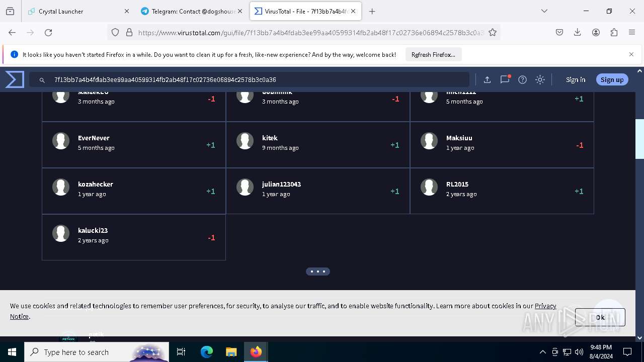Click the Sign up button
644x362 pixels.
pyautogui.click(x=612, y=79)
